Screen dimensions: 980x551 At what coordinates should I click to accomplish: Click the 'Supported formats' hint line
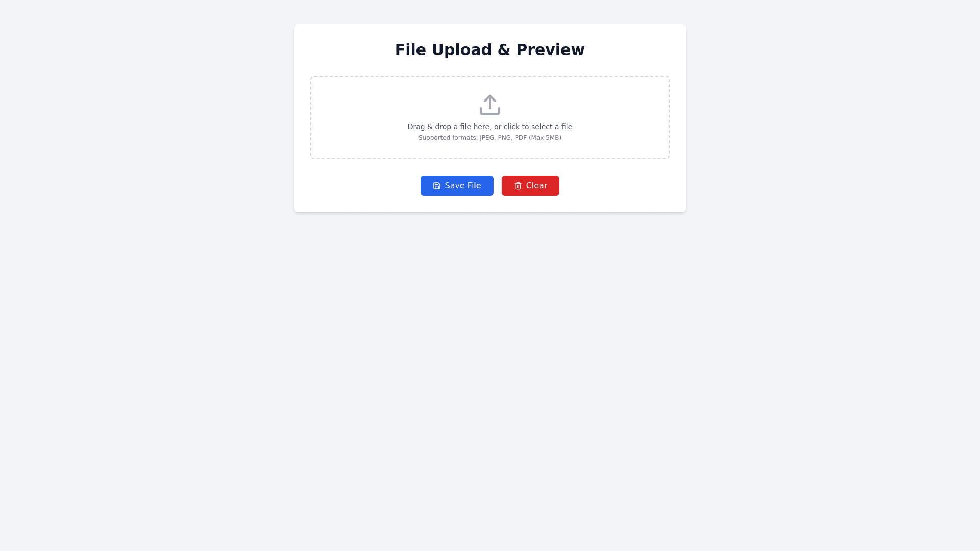click(x=490, y=138)
